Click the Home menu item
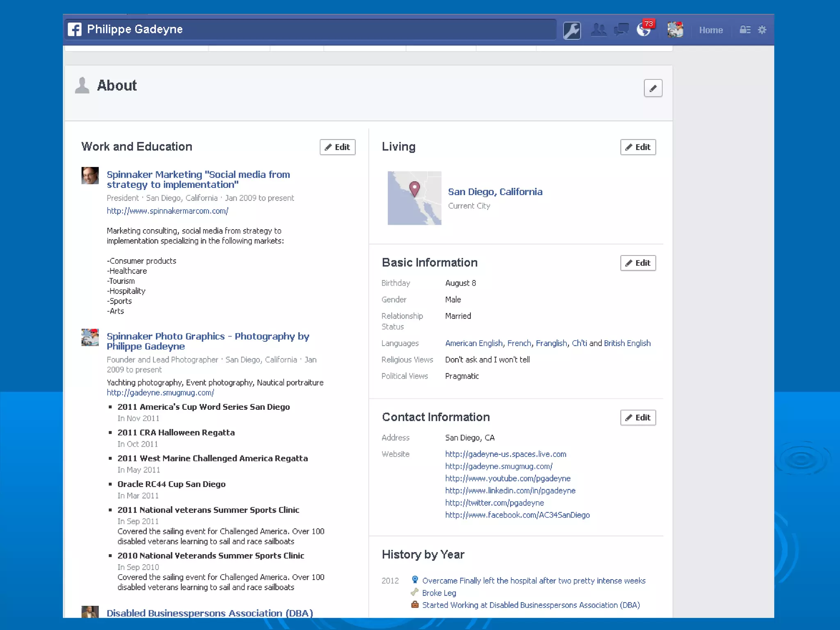This screenshot has width=840, height=630. point(711,30)
